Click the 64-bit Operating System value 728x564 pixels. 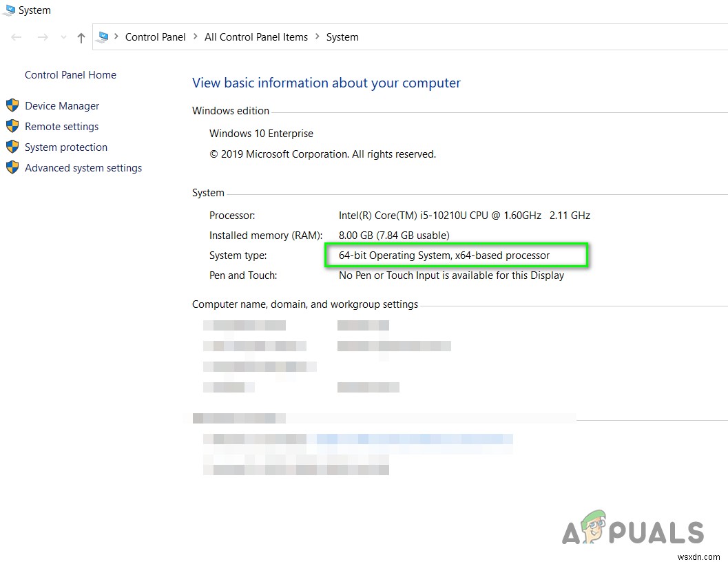(444, 255)
